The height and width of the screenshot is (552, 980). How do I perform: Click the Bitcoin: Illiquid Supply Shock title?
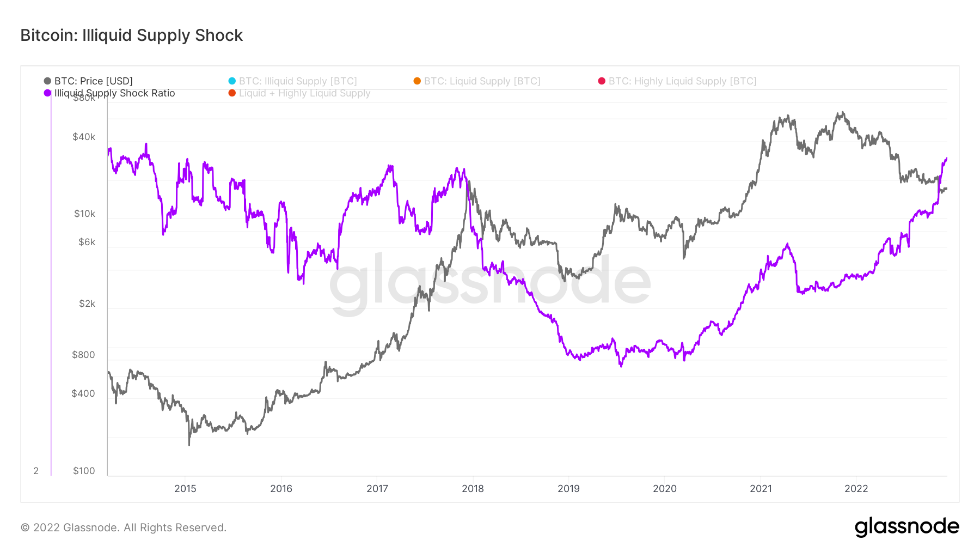point(132,35)
